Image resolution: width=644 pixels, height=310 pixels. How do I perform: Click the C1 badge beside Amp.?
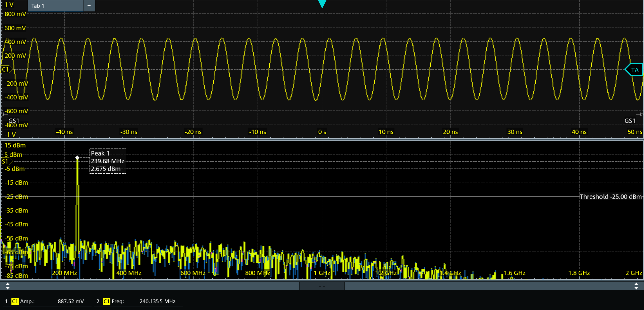click(x=15, y=301)
